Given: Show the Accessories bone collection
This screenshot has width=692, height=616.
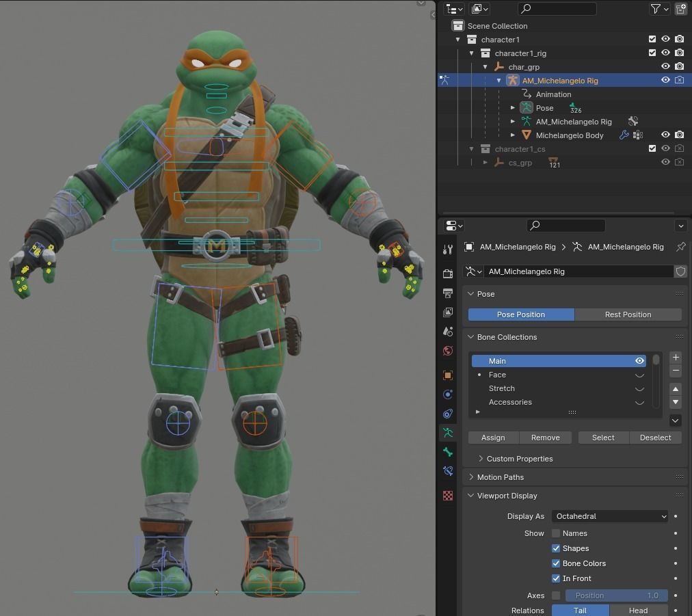Looking at the screenshot, I should (639, 403).
